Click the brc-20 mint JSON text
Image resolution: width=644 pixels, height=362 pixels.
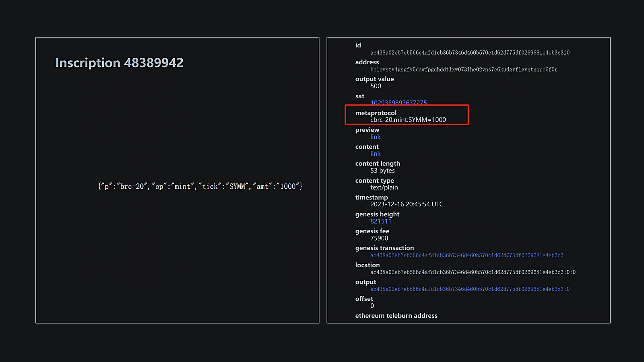pyautogui.click(x=200, y=186)
